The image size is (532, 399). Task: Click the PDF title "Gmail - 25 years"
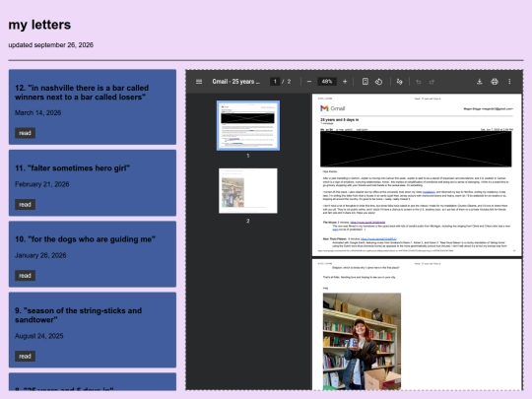pyautogui.click(x=236, y=82)
